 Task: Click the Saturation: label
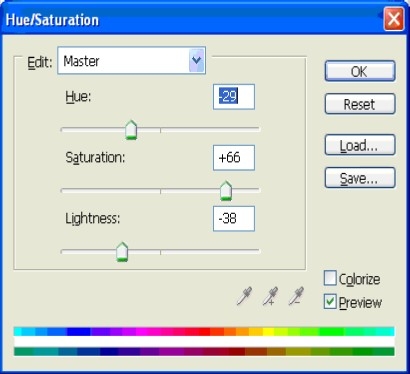pyautogui.click(x=95, y=158)
